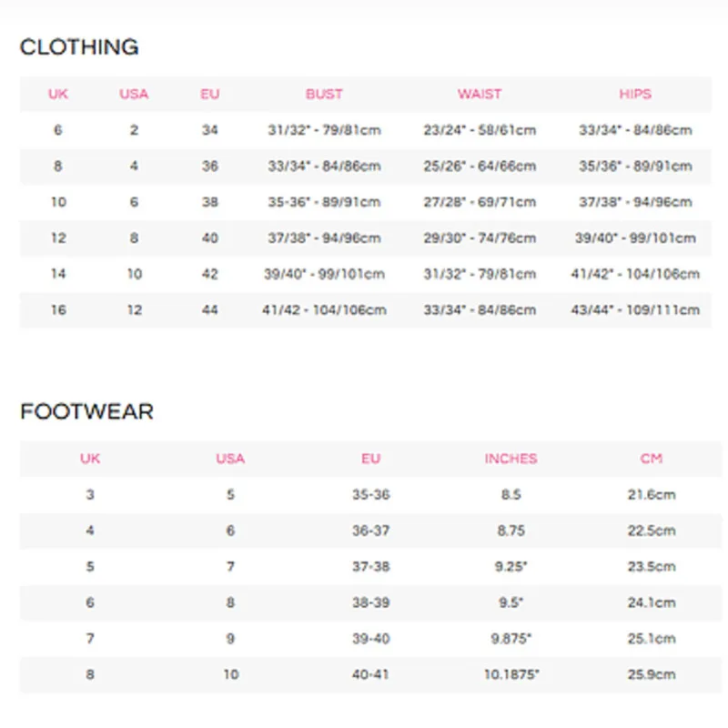The image size is (728, 728).
Task: Click the EU header in the footwear table
Action: coord(370,459)
